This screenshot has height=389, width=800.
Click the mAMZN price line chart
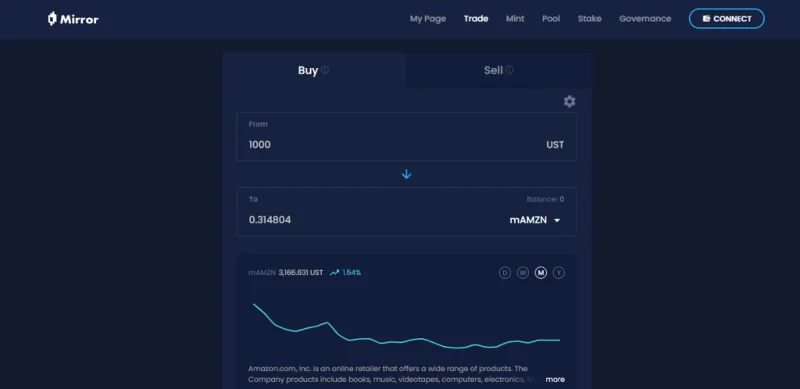point(406,325)
